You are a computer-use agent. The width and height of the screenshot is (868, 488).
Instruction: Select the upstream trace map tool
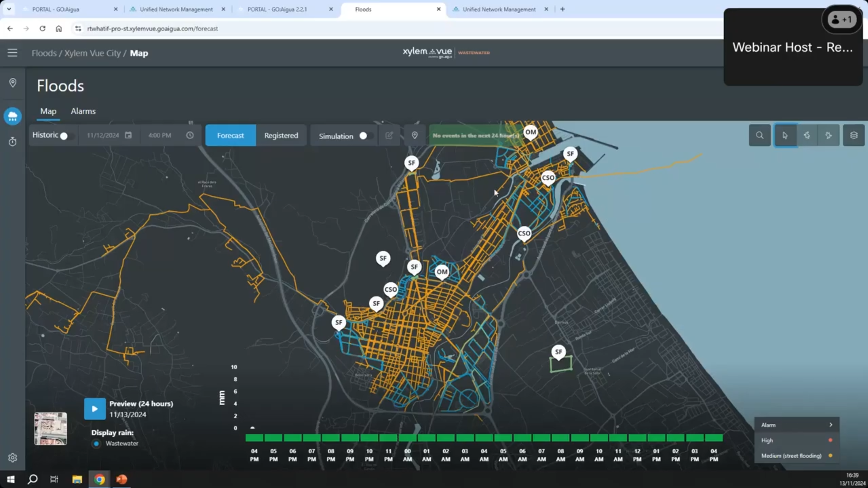click(807, 135)
